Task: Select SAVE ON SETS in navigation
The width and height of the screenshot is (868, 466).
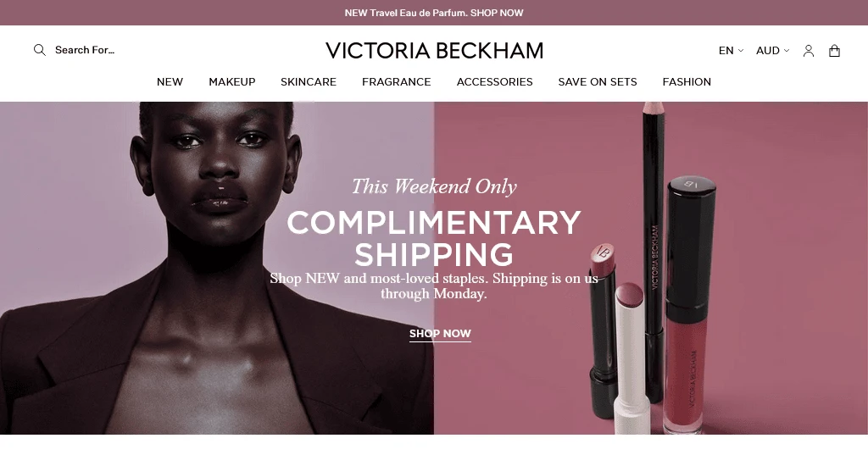Action: tap(598, 82)
